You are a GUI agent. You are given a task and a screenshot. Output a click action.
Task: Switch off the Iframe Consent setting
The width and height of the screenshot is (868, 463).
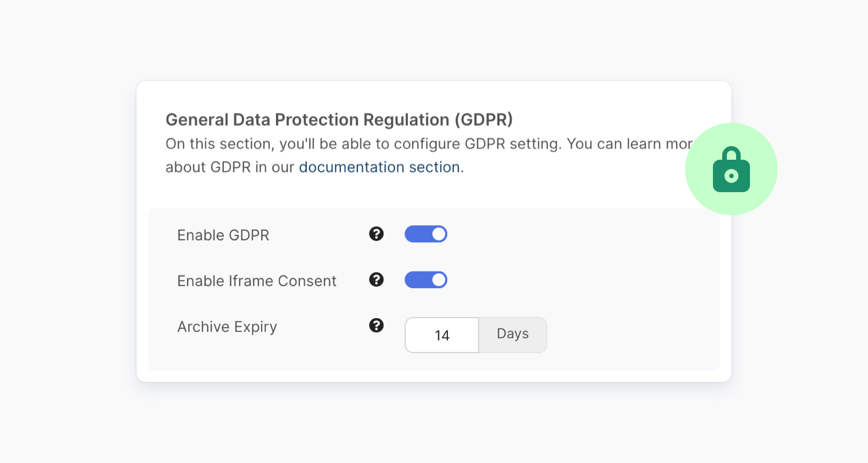tap(426, 280)
